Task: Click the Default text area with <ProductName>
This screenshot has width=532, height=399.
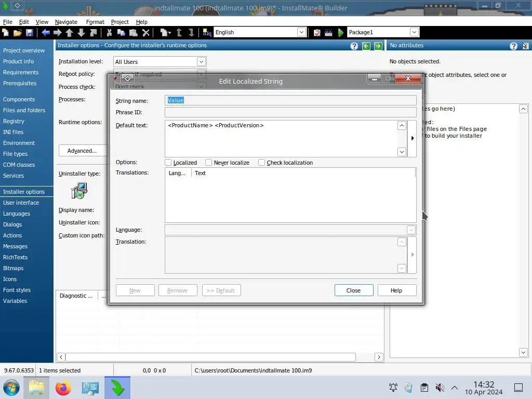Action: [281, 138]
